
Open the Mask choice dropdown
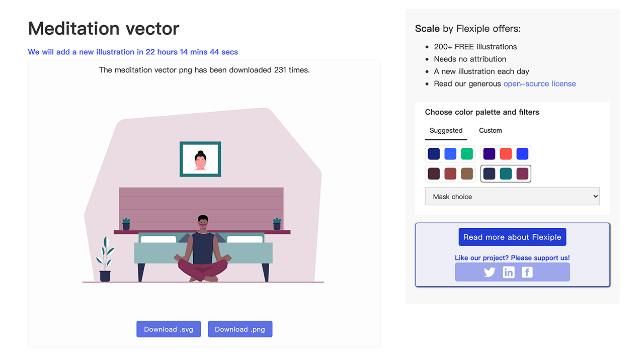tap(512, 197)
